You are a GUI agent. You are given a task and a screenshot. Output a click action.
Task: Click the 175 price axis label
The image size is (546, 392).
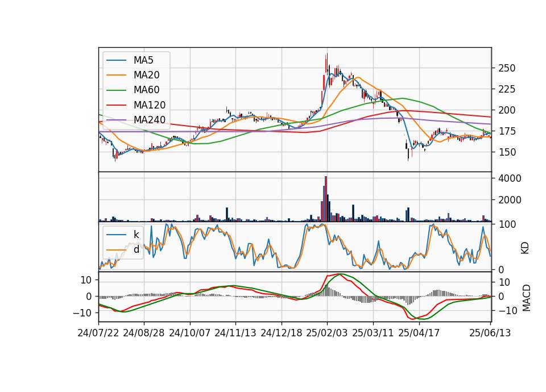pos(507,131)
